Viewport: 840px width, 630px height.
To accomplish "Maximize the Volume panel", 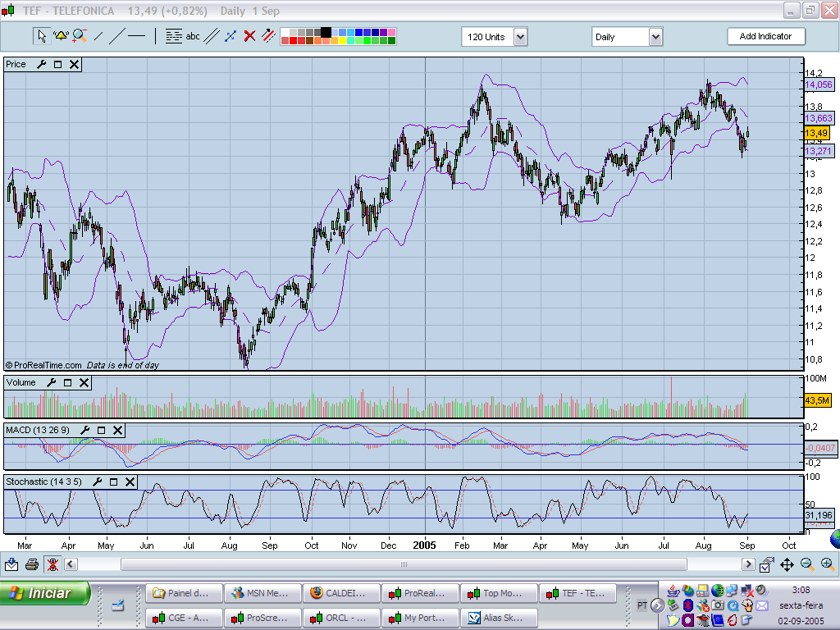I will point(67,382).
